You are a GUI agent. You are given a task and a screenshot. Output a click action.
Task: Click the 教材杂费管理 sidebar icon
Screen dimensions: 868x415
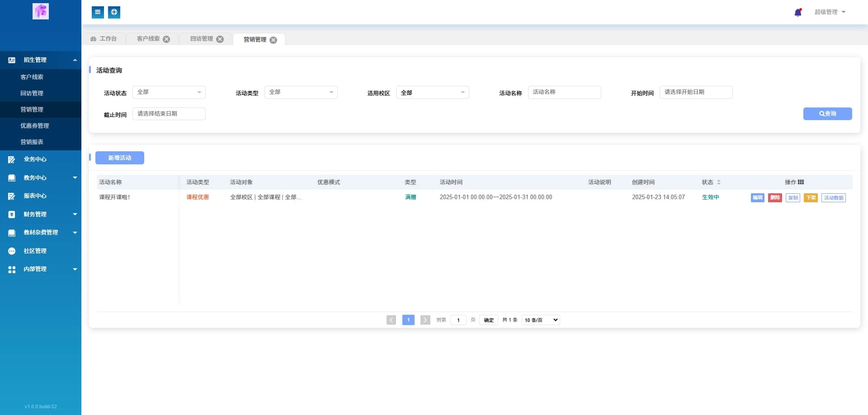pyautogui.click(x=12, y=233)
